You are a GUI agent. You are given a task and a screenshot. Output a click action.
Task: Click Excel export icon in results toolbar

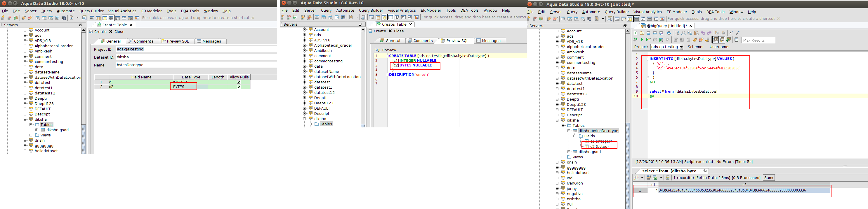tap(655, 178)
